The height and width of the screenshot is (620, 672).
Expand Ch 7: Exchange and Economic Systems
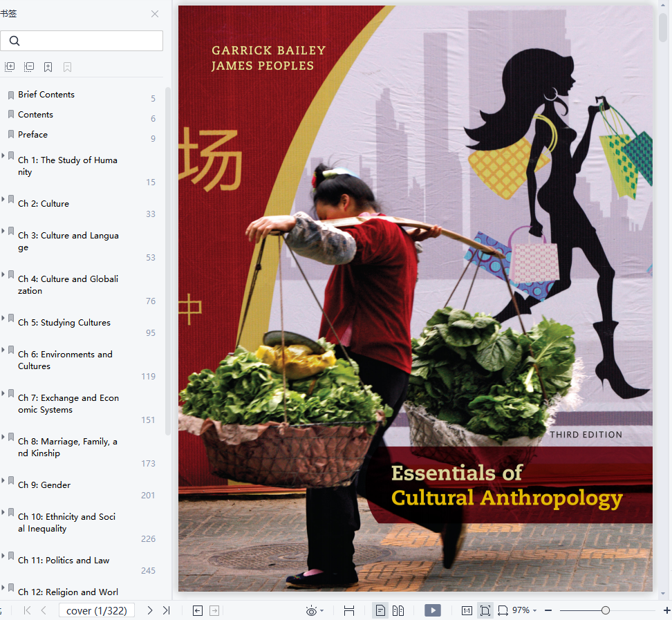[3, 393]
